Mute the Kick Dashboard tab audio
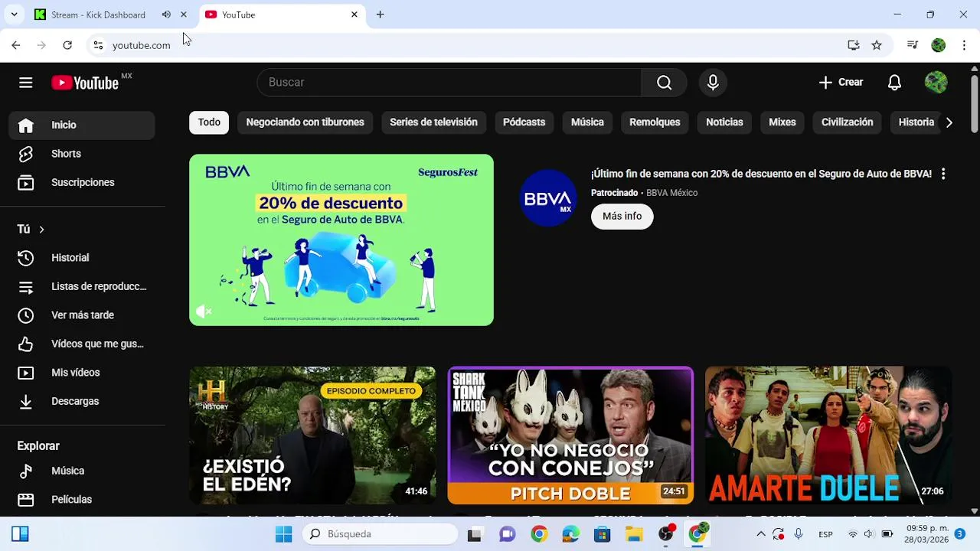Screen dimensions: 980x551 click(x=166, y=15)
